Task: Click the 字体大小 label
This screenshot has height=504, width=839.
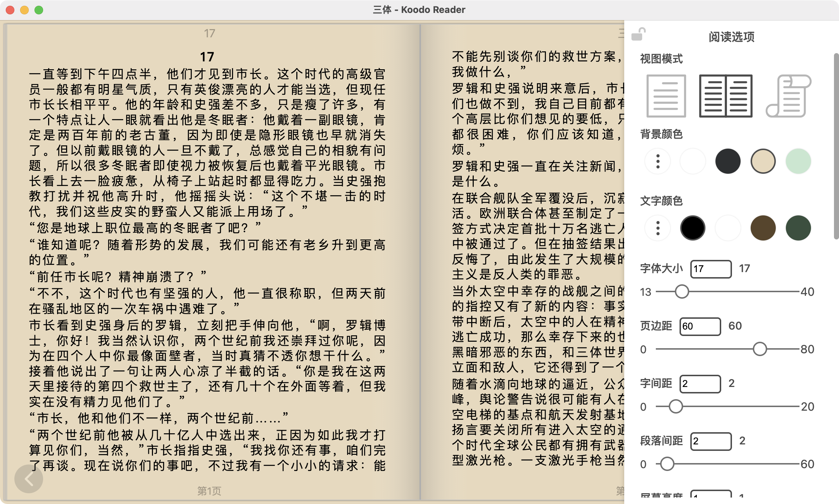Action: point(661,268)
